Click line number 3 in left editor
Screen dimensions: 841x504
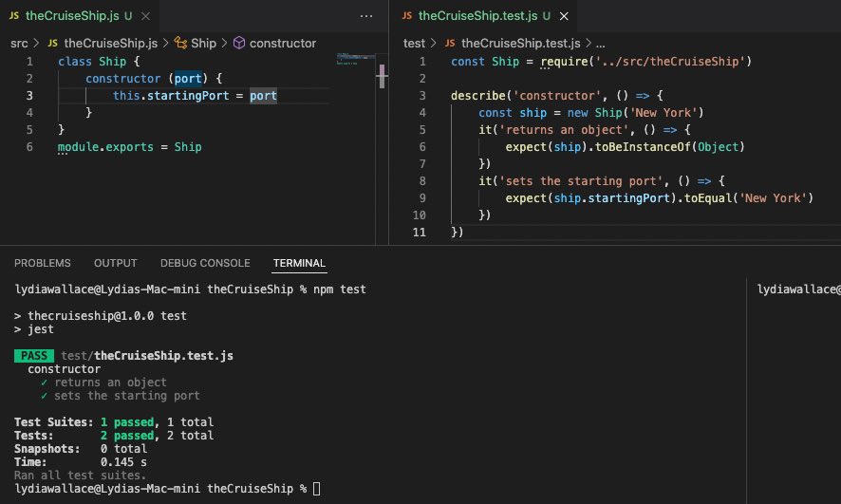coord(29,96)
